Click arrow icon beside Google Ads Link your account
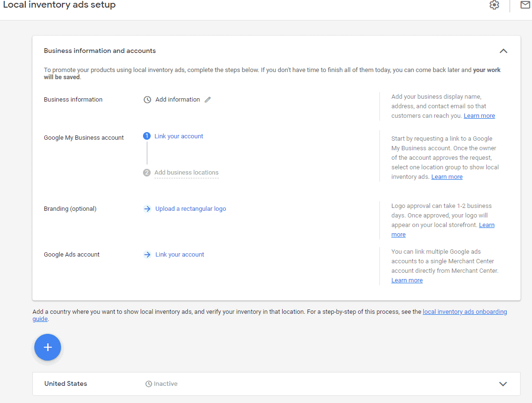Screen dimensions: 532x403 147,255
